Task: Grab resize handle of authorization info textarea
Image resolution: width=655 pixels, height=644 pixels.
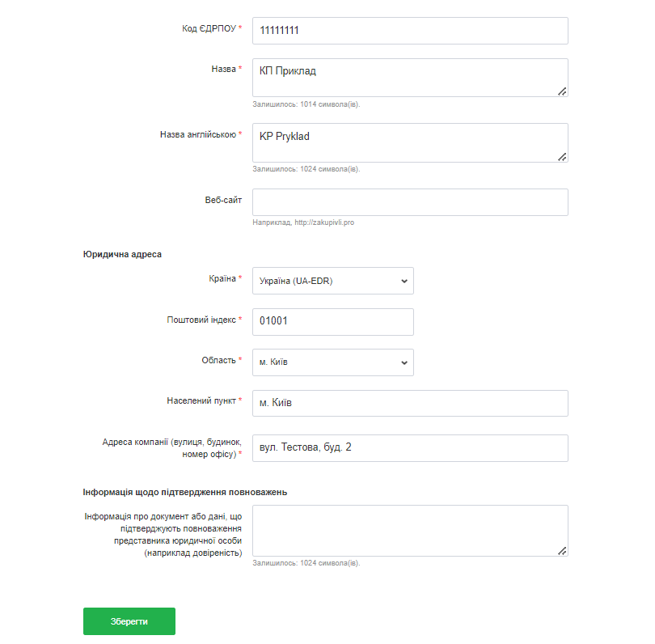Action: coord(562,550)
